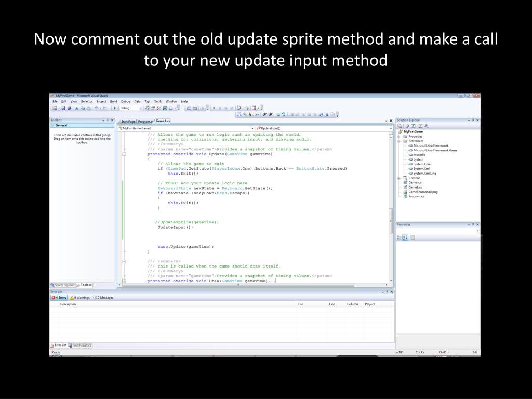The width and height of the screenshot is (532, 399).
Task: Close the Error List panel
Action: pyautogui.click(x=392, y=292)
